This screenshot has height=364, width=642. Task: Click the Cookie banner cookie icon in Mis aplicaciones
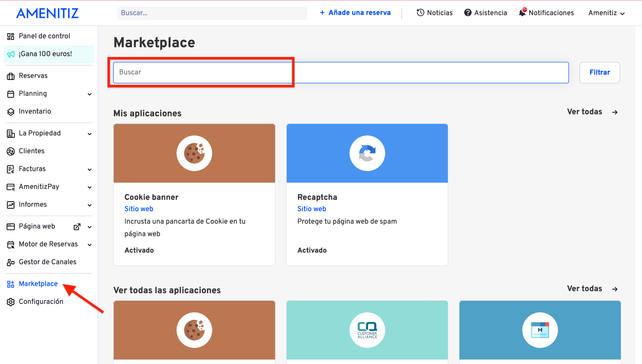pos(194,153)
